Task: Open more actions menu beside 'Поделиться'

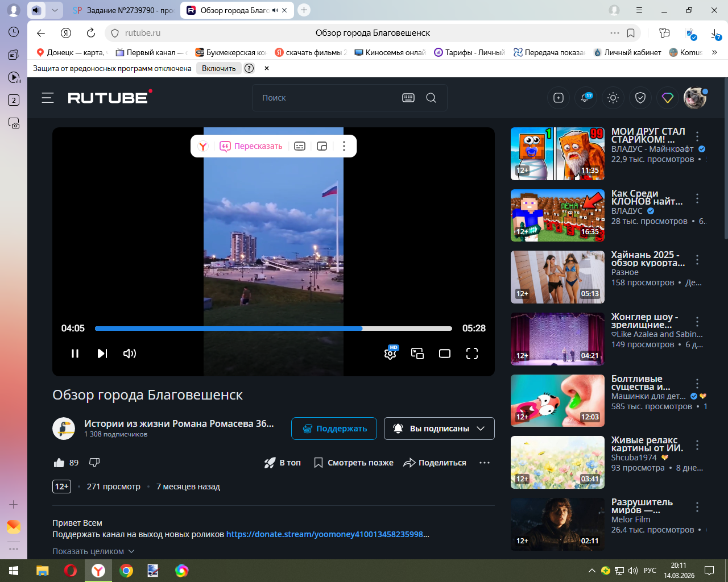Action: pos(485,463)
